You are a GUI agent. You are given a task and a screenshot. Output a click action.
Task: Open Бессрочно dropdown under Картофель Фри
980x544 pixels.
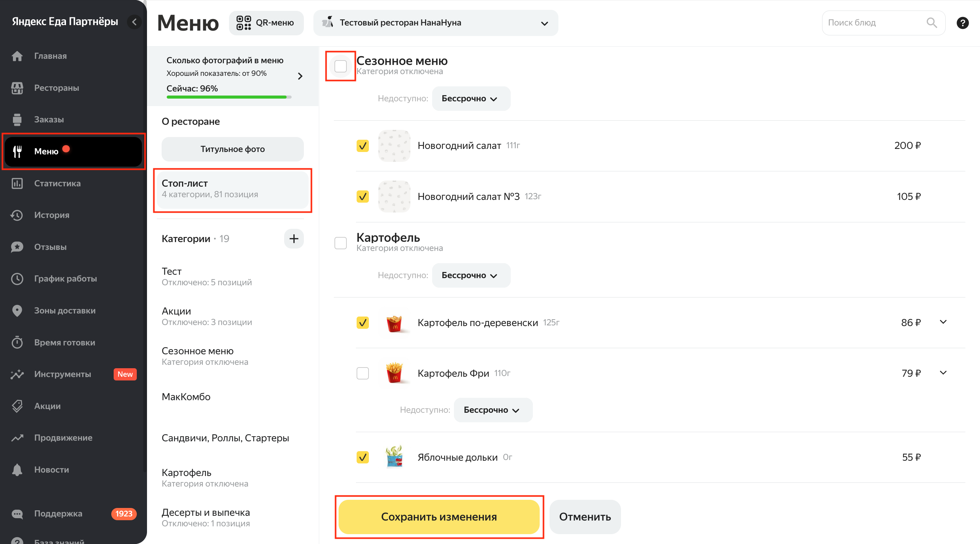pyautogui.click(x=493, y=410)
